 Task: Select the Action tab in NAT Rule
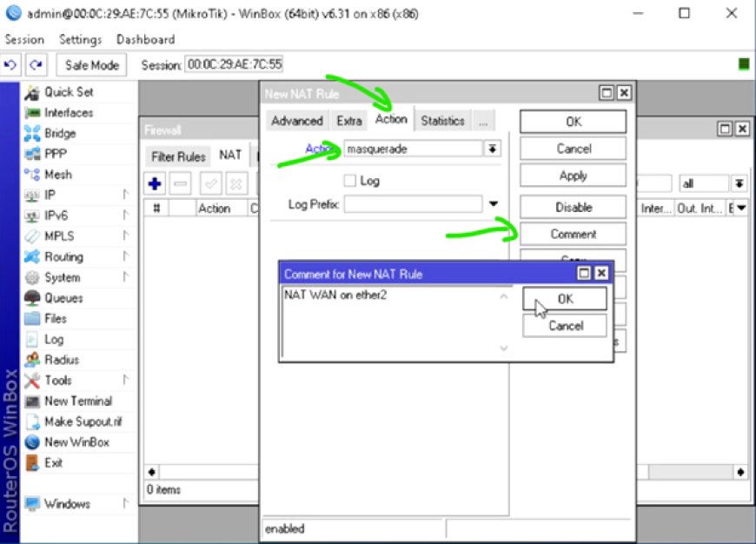pos(391,119)
